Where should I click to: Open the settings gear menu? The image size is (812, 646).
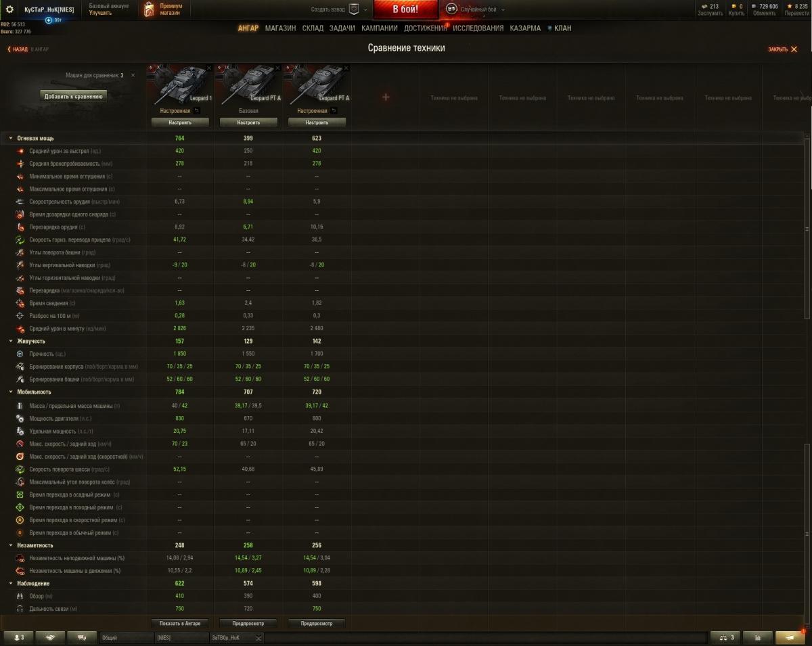point(9,9)
